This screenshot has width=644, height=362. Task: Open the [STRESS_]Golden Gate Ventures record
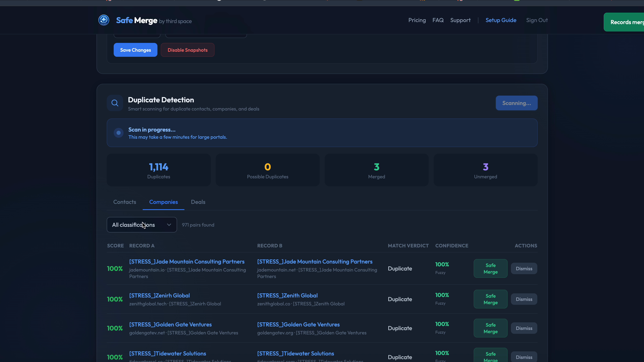[170, 324]
